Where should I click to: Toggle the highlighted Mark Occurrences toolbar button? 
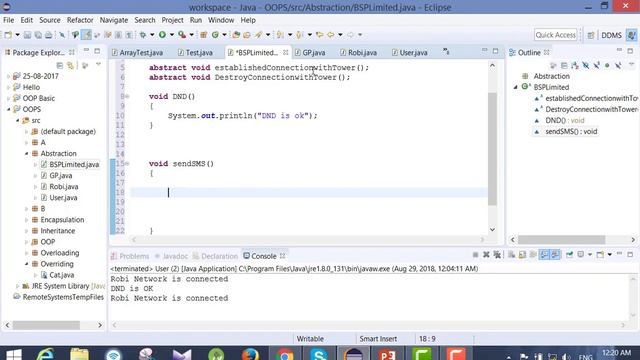coord(86,35)
